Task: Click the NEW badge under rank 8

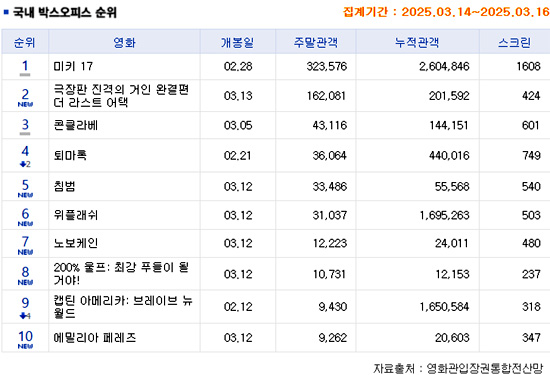Action: tap(25, 282)
